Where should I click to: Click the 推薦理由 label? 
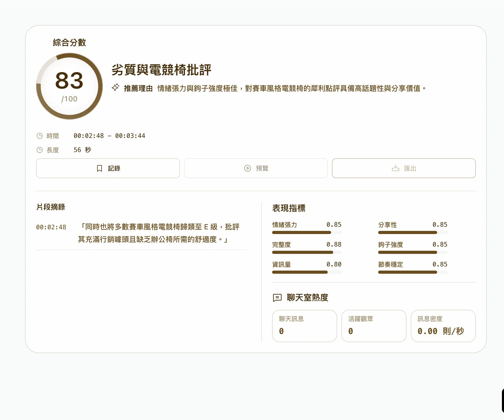point(138,89)
